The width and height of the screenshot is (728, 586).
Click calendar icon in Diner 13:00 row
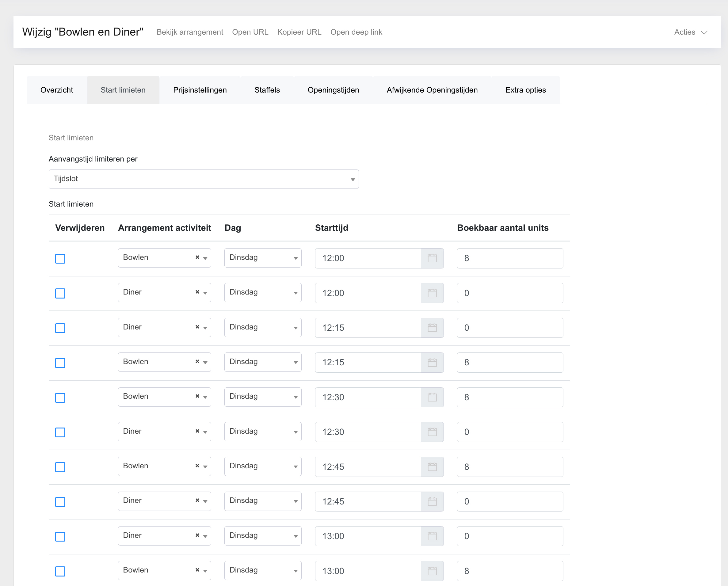click(x=432, y=536)
